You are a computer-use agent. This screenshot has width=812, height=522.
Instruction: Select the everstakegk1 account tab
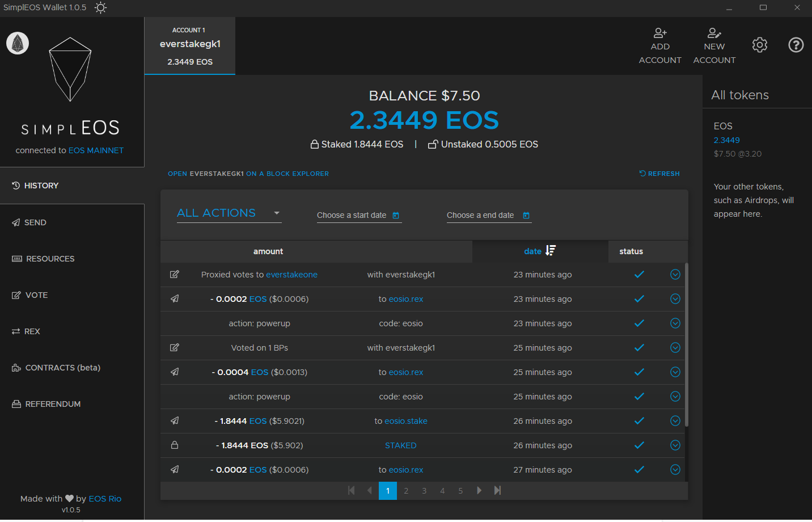(x=190, y=46)
